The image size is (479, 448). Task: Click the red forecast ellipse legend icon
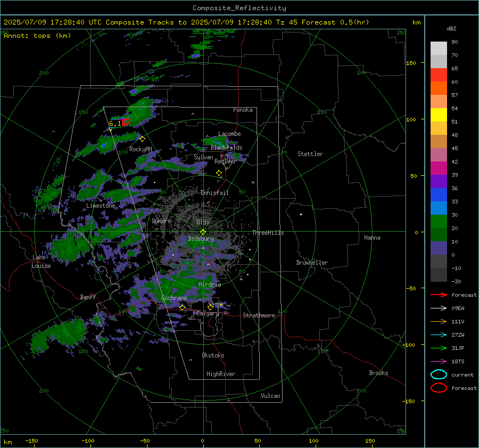(439, 388)
